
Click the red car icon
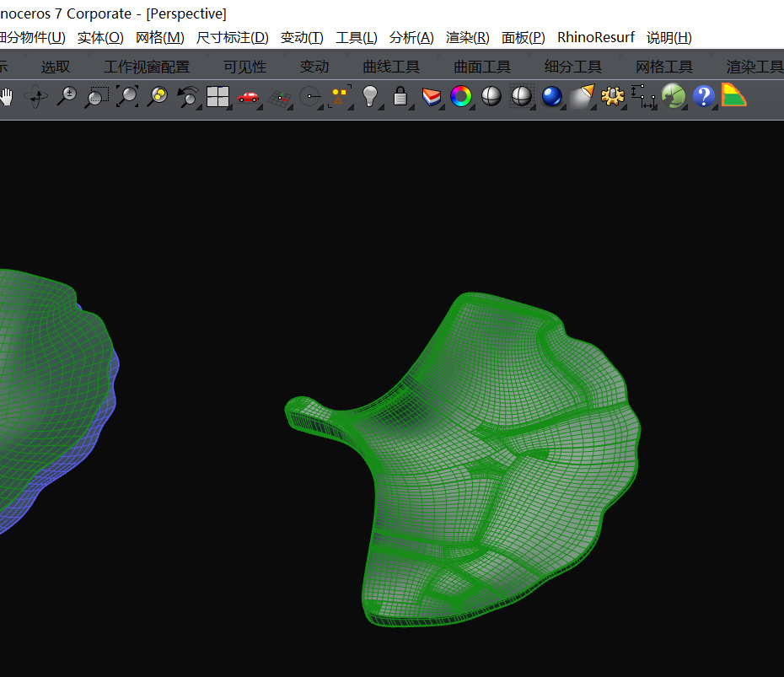pos(248,97)
